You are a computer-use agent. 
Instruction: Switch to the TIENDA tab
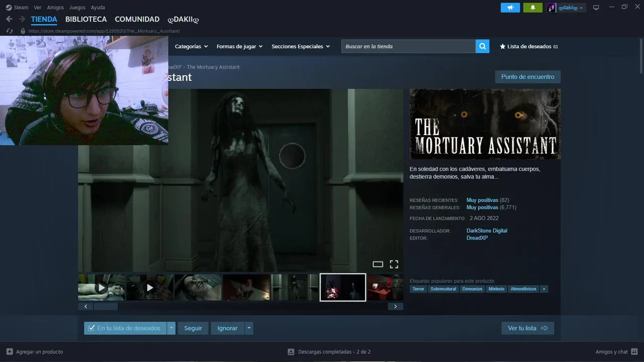pyautogui.click(x=44, y=19)
